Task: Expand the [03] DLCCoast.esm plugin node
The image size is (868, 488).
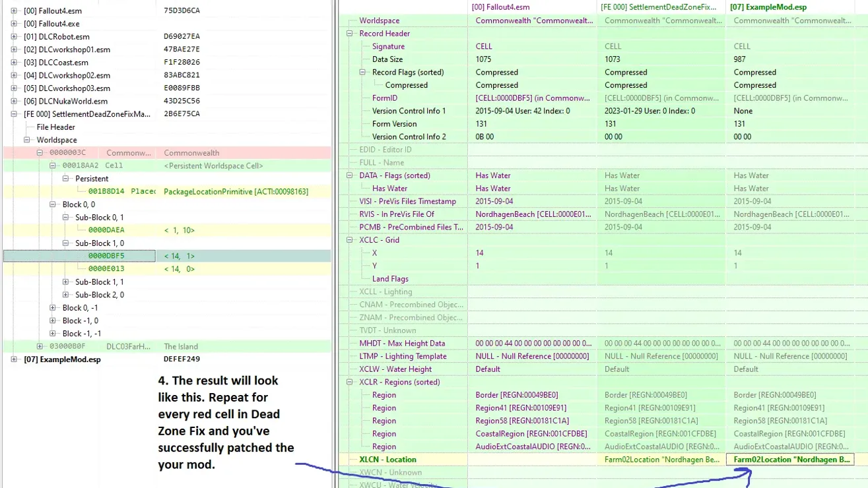Action: (x=14, y=63)
